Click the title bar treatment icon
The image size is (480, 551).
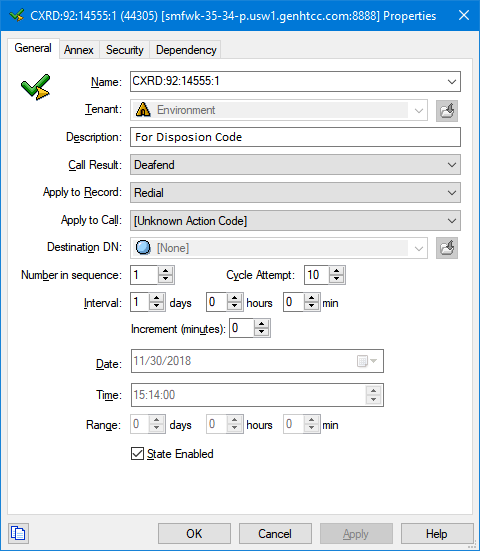[x=17, y=15]
